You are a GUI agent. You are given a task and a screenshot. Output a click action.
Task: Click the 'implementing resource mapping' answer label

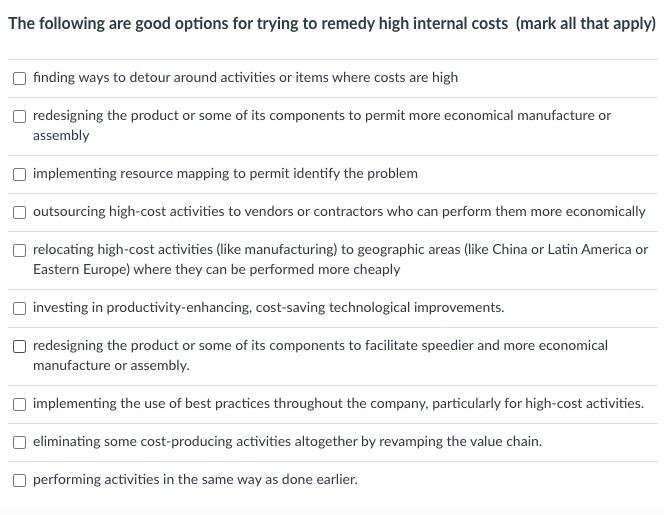[x=225, y=174]
